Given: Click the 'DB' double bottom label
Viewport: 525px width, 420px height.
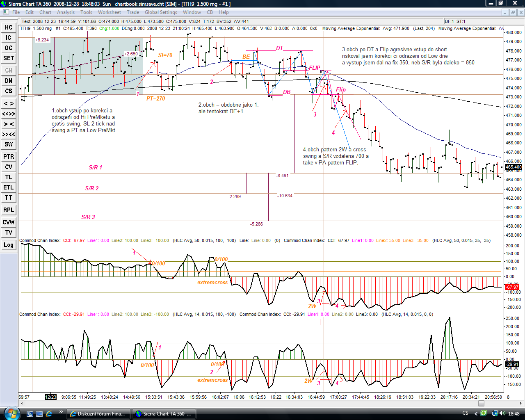Looking at the screenshot, I should point(287,92).
